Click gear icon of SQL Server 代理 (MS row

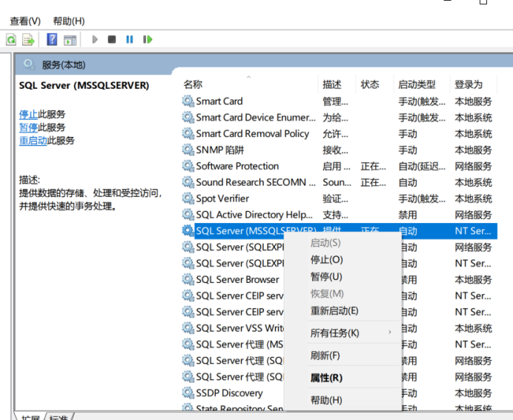coord(188,344)
